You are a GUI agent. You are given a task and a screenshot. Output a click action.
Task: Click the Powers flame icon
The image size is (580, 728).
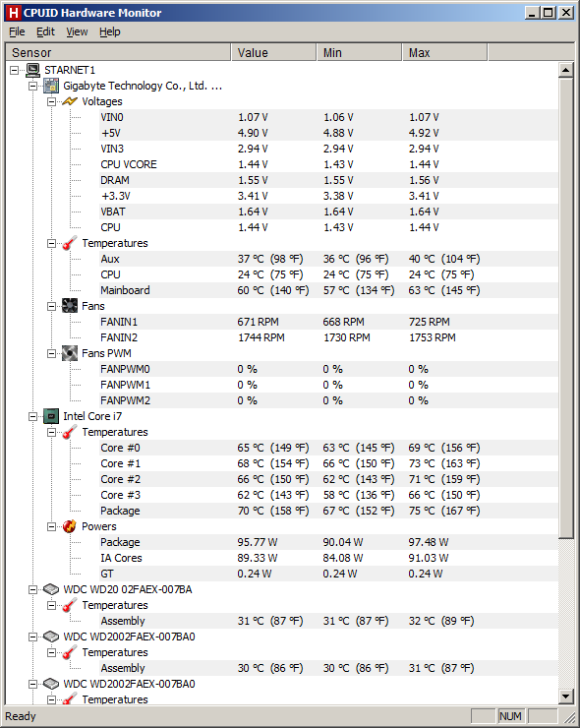point(70,526)
